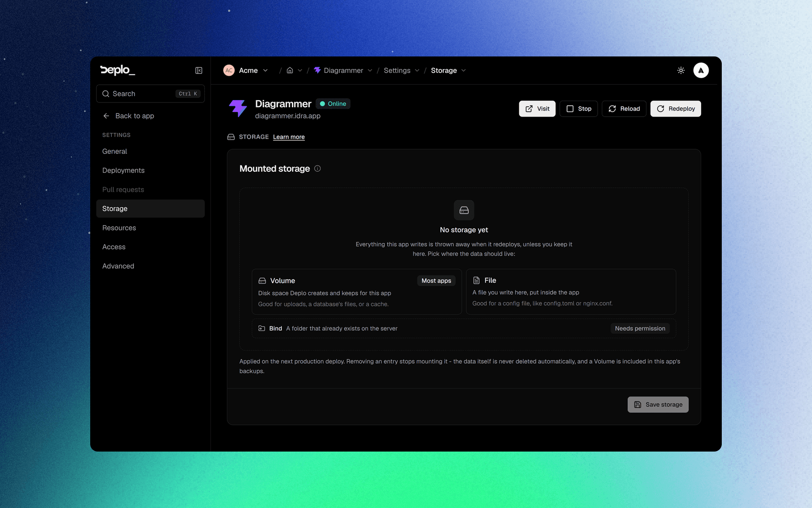Stop the Diagrammer app
812x508 pixels.
click(x=578, y=109)
